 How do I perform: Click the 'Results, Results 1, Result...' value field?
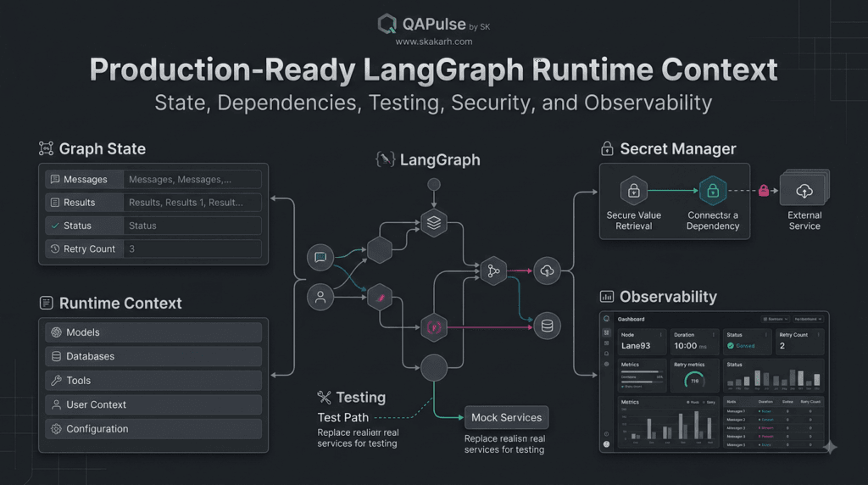coord(192,203)
